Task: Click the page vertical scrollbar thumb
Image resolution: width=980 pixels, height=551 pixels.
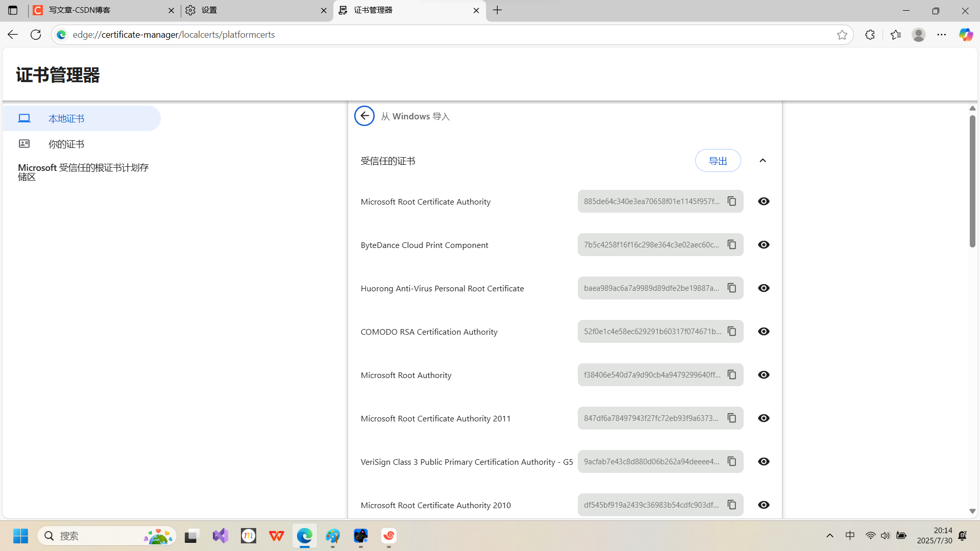Action: coord(972,181)
